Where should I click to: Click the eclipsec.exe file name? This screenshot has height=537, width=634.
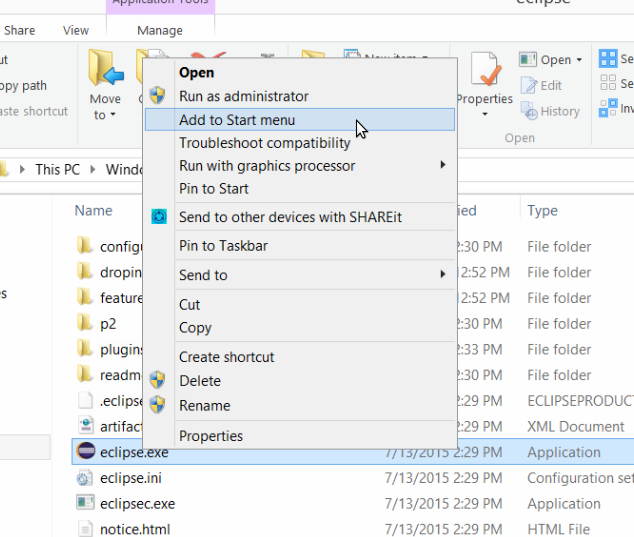point(137,504)
